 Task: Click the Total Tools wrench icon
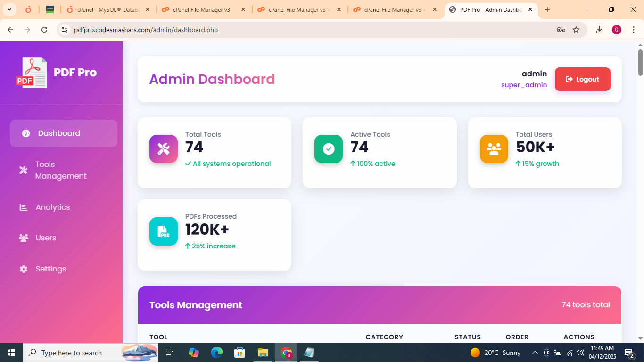(x=163, y=148)
